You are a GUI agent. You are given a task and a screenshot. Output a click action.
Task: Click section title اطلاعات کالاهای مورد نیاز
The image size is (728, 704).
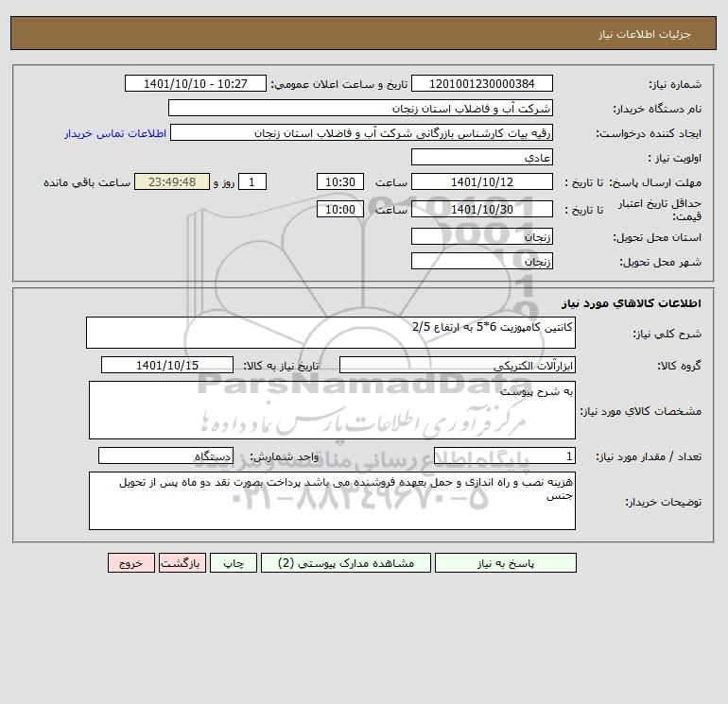(x=632, y=303)
